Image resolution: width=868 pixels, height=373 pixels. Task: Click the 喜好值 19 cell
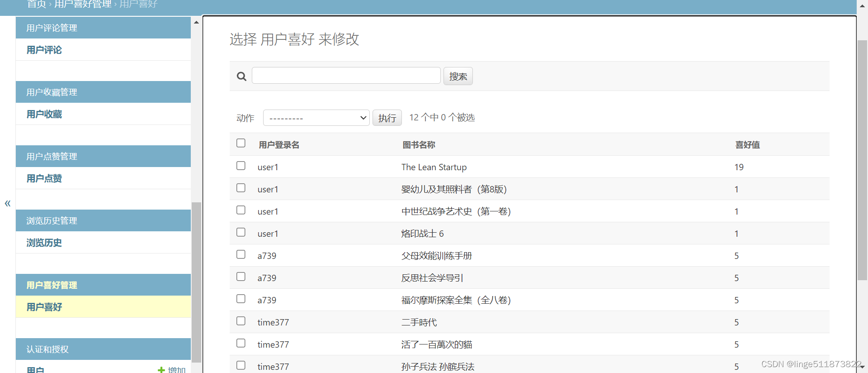(739, 167)
